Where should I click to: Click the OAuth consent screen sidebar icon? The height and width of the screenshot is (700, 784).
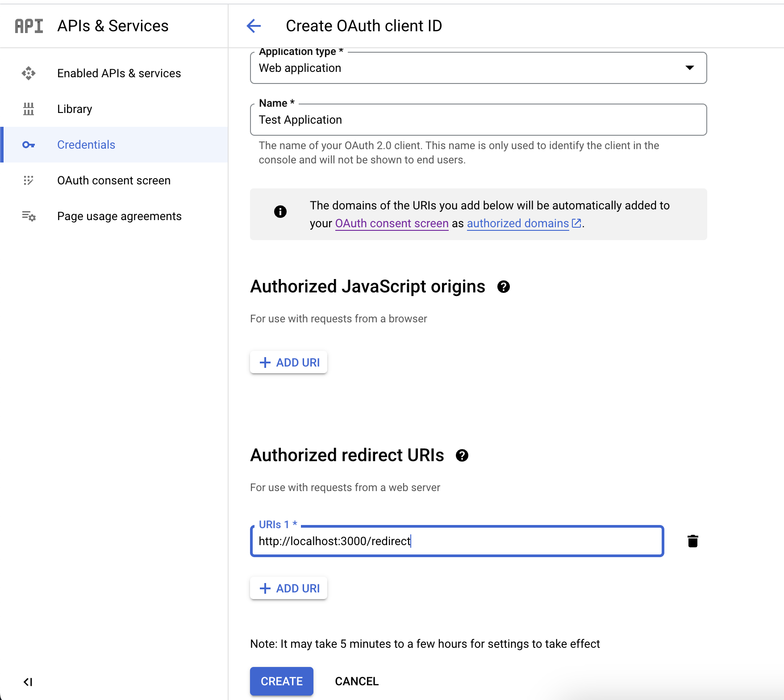pos(29,180)
